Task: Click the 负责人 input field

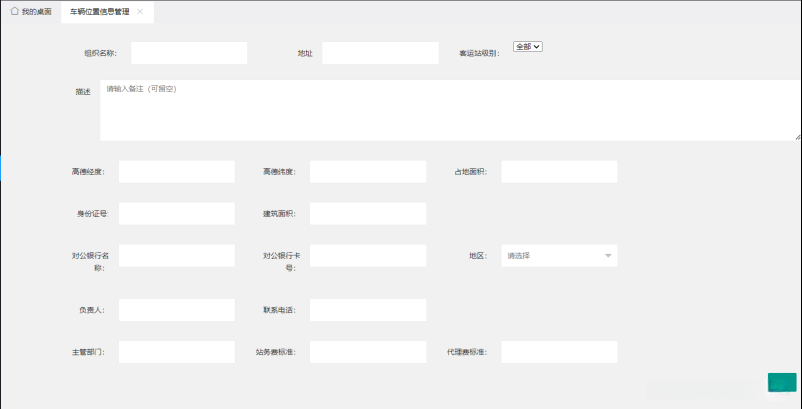Action: pyautogui.click(x=176, y=310)
